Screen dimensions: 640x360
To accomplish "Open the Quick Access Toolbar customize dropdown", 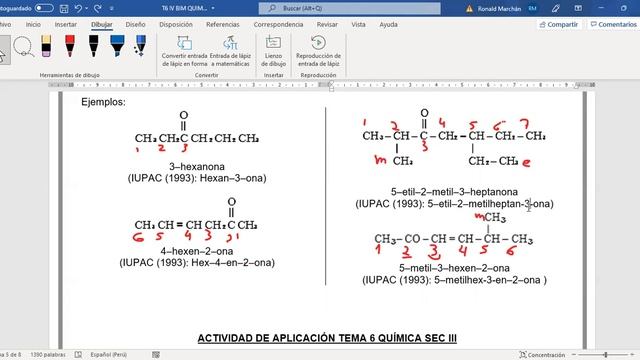I will coord(111,8).
